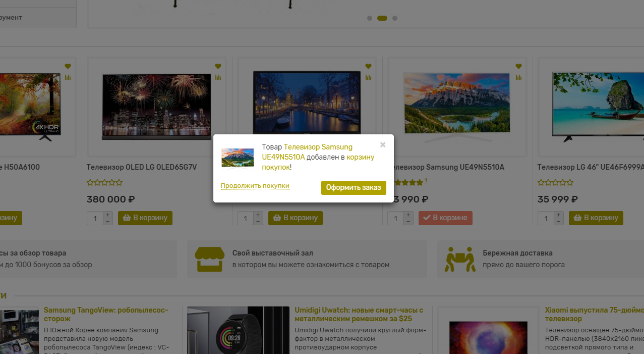The image size is (644, 354).
Task: Increase quantity for Samsung UE49N5510A
Action: pyautogui.click(x=408, y=215)
